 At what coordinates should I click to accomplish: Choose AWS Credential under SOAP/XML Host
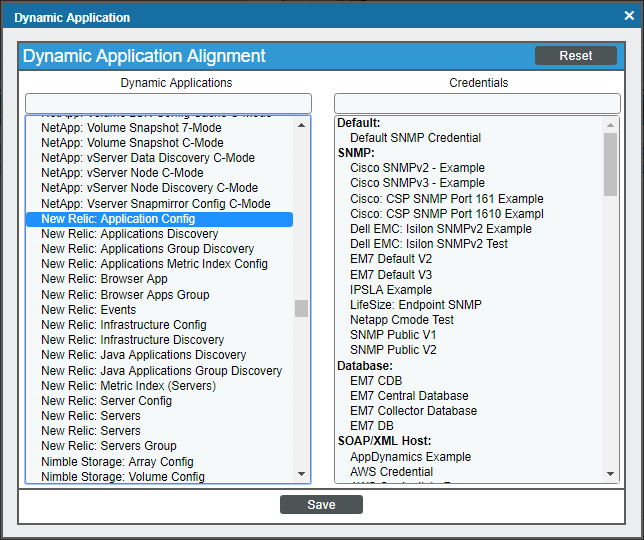pyautogui.click(x=391, y=472)
